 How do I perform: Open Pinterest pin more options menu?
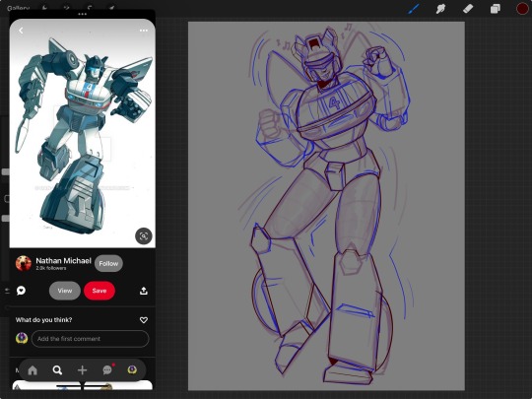(144, 31)
